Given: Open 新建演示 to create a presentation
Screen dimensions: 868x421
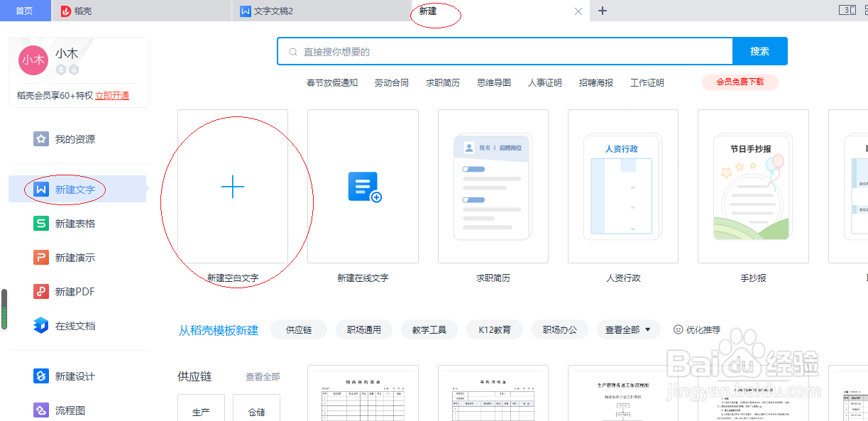Looking at the screenshot, I should click(x=66, y=257).
